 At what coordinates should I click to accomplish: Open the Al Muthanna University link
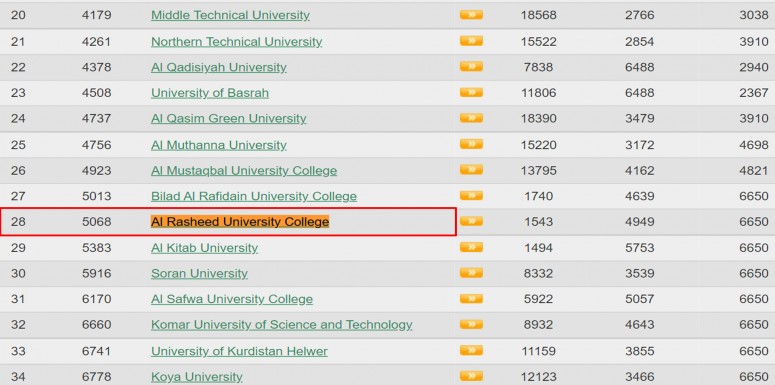pos(218,145)
